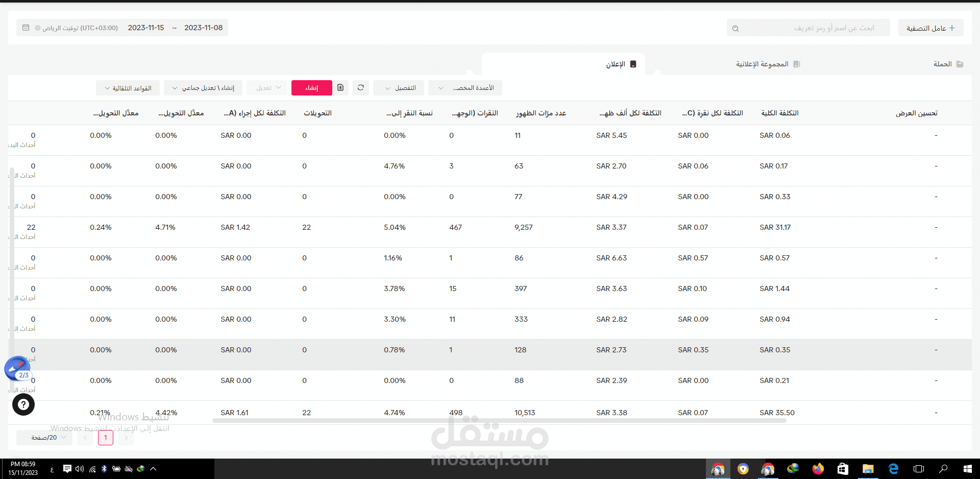The image size is (980, 479).
Task: Launch Firefox from the taskbar
Action: point(818,469)
